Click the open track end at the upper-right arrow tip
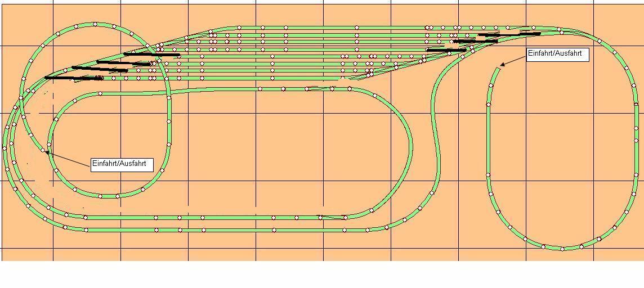 (499, 67)
